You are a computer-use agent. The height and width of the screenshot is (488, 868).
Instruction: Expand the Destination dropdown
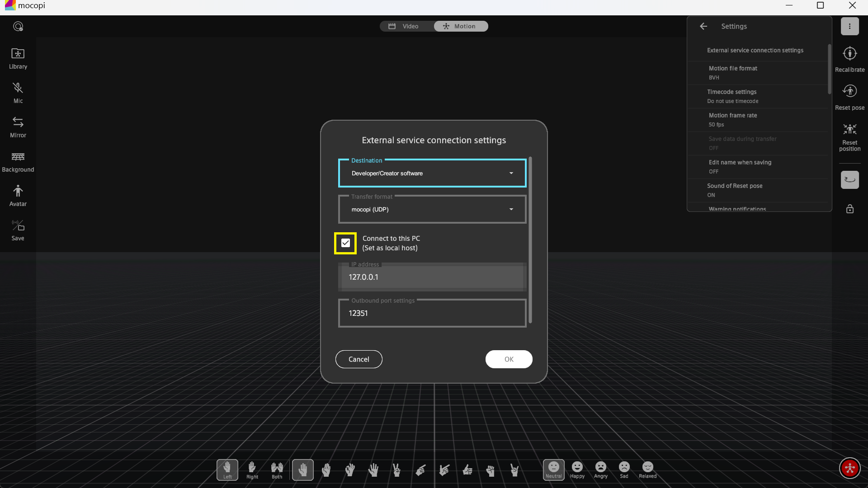(x=432, y=173)
